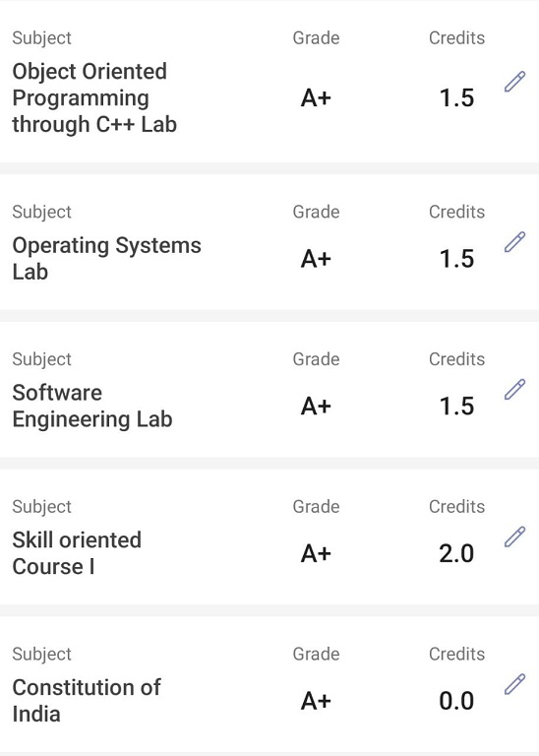Tap 1.5 credits for Operating Systems Lab
This screenshot has height=756, width=539.
(456, 259)
